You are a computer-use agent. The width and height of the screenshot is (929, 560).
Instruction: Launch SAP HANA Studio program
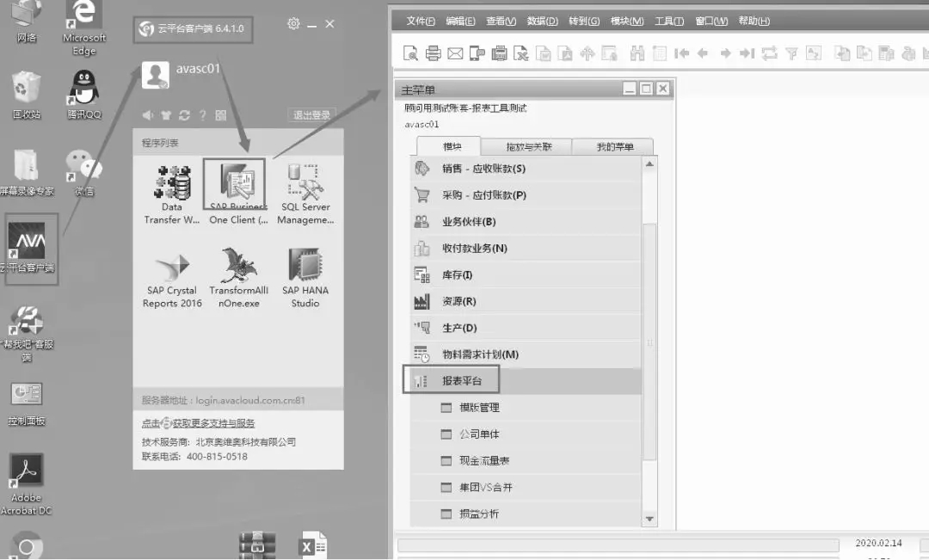coord(305,279)
